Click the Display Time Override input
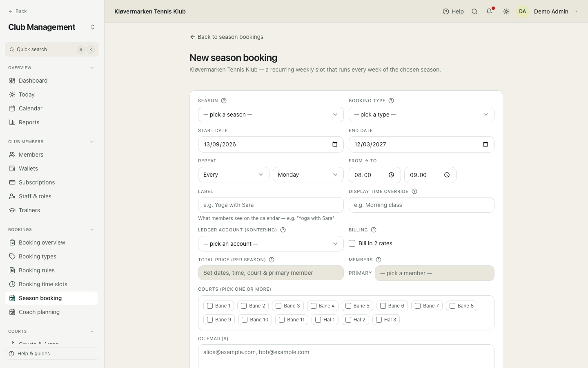The image size is (588, 368). tap(421, 205)
